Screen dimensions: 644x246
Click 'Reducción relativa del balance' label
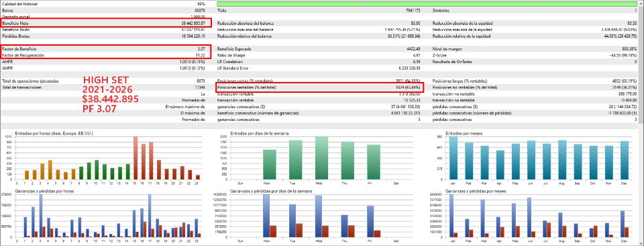click(x=245, y=36)
